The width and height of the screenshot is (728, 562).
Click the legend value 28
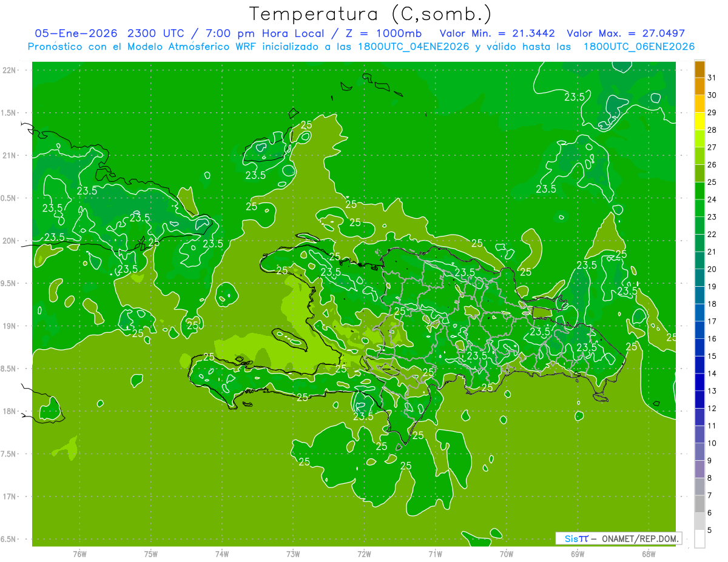click(712, 130)
